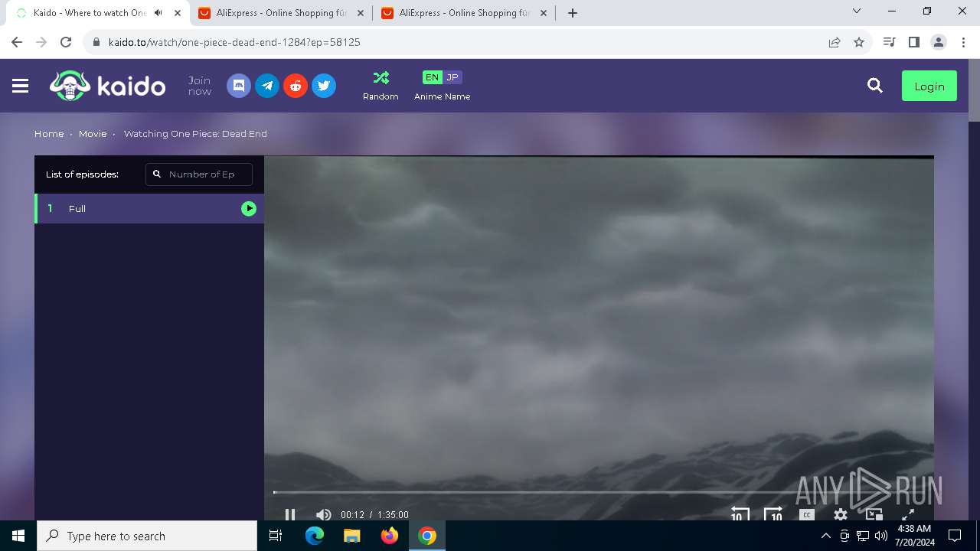Focus the Number of Ep search field
This screenshot has height=551, width=980.
click(199, 174)
